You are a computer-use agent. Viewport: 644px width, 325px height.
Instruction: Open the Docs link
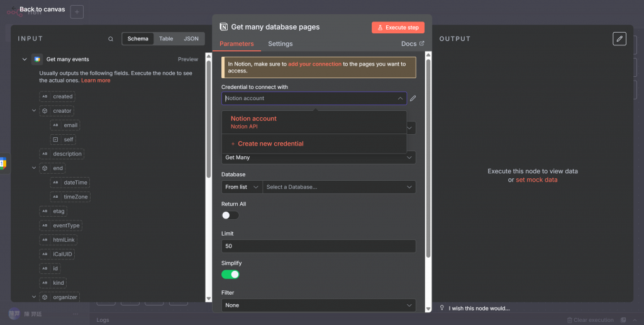click(413, 43)
